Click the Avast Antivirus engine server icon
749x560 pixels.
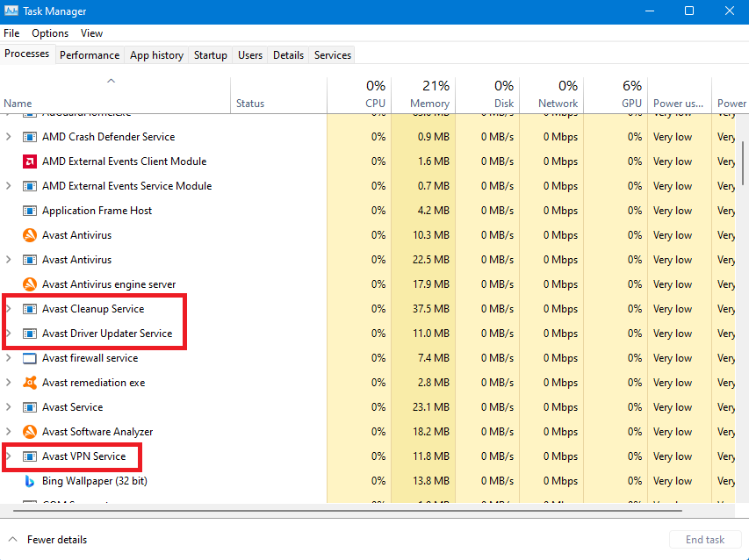click(x=30, y=284)
